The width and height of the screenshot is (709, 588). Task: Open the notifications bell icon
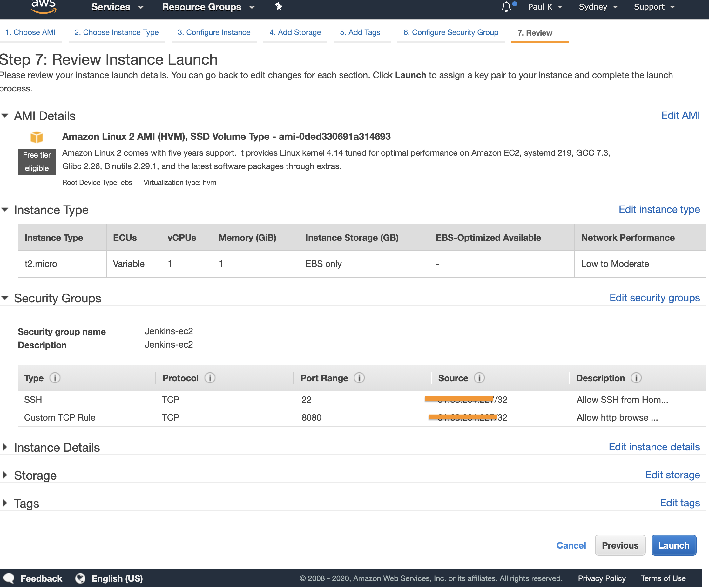pyautogui.click(x=506, y=7)
